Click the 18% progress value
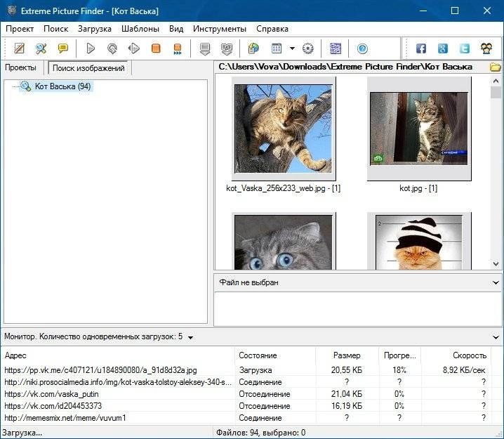 [x=399, y=370]
